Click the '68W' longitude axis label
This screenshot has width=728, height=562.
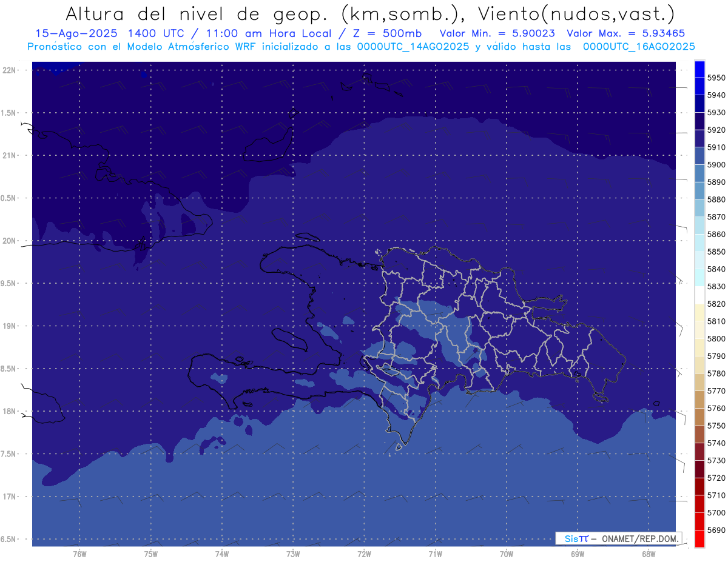[649, 554]
